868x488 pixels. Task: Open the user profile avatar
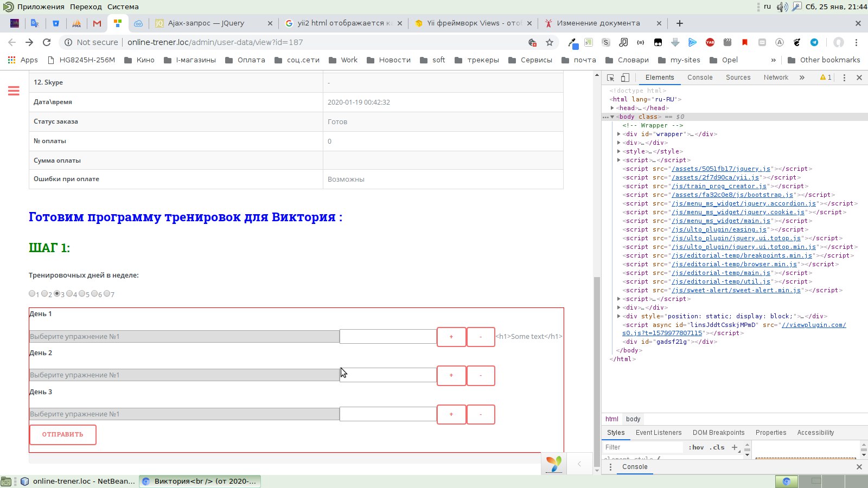pyautogui.click(x=839, y=42)
